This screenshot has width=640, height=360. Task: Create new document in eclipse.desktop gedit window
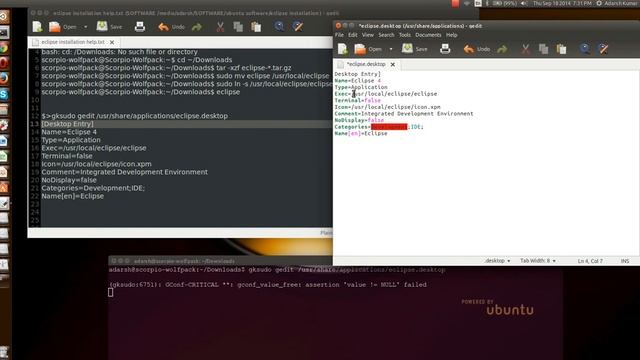[x=343, y=49]
